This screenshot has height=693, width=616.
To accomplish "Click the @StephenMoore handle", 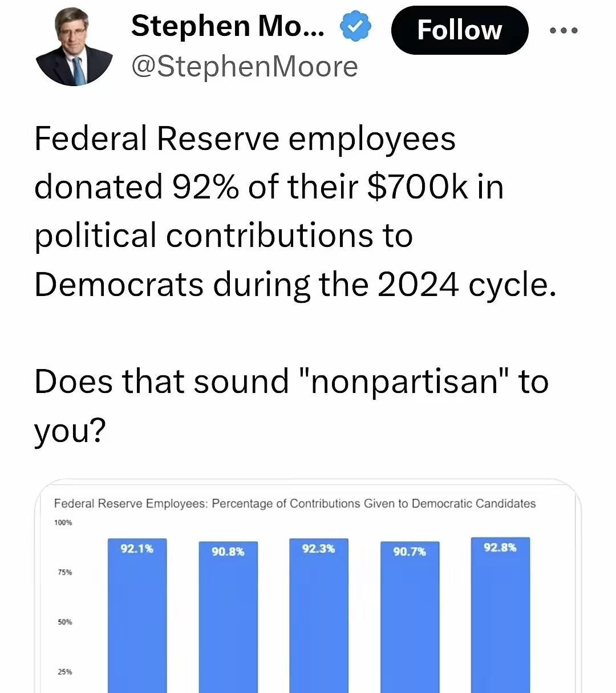I will (x=245, y=67).
